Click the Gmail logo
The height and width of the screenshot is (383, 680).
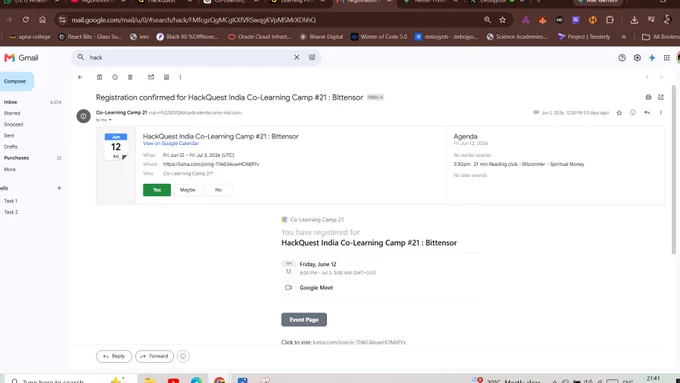click(x=21, y=58)
